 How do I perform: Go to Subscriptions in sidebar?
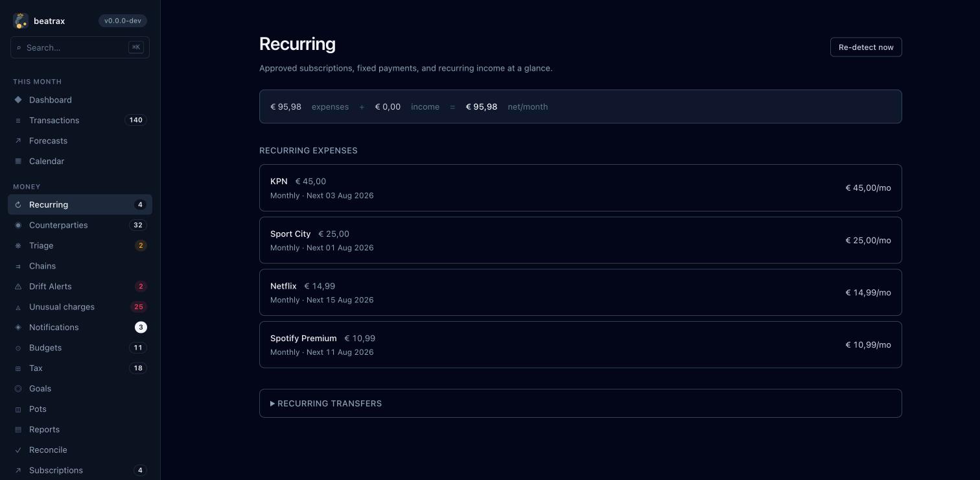80,470
